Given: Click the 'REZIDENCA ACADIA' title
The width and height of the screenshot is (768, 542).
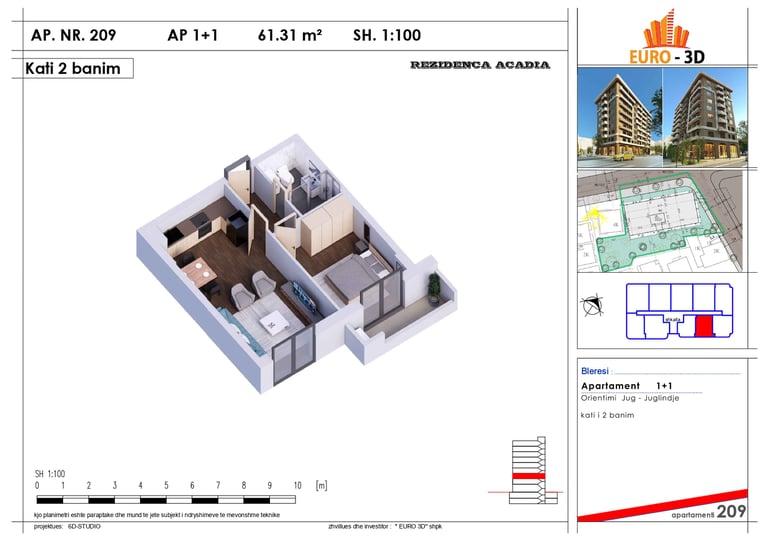Looking at the screenshot, I should [x=480, y=65].
